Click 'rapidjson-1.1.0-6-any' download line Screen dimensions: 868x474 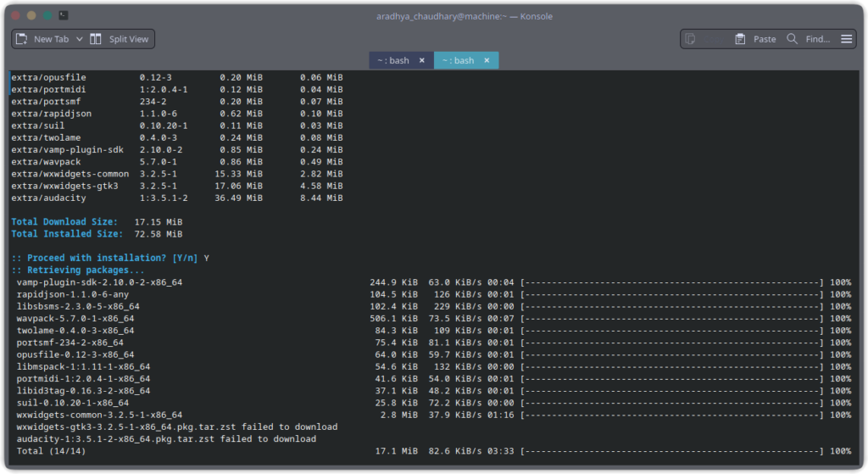(x=433, y=294)
